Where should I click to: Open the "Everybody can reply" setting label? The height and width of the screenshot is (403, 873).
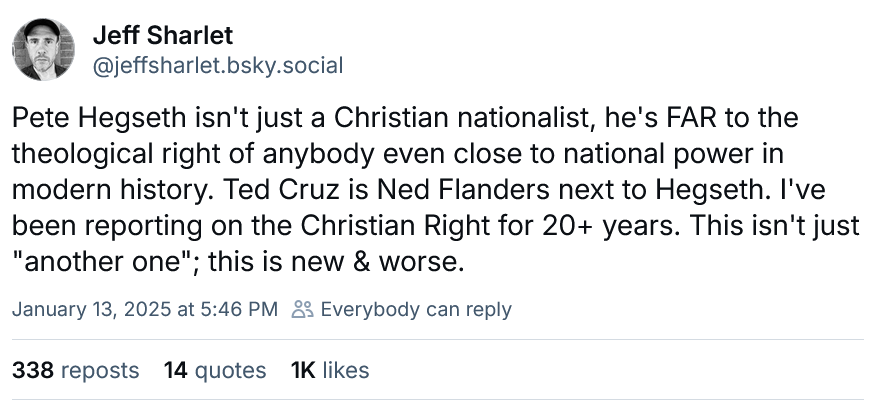tap(416, 309)
